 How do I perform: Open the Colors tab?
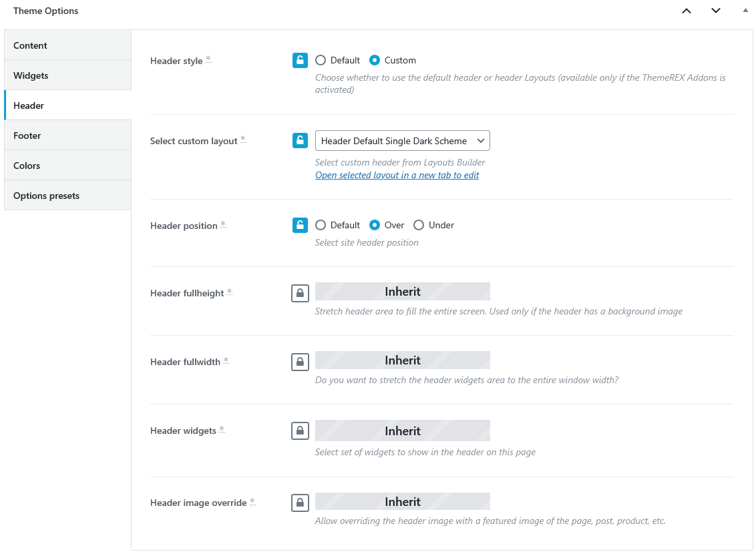point(68,166)
